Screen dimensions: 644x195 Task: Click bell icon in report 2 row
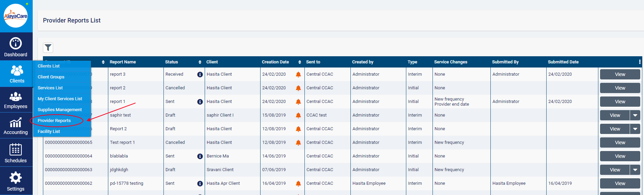coord(298,88)
